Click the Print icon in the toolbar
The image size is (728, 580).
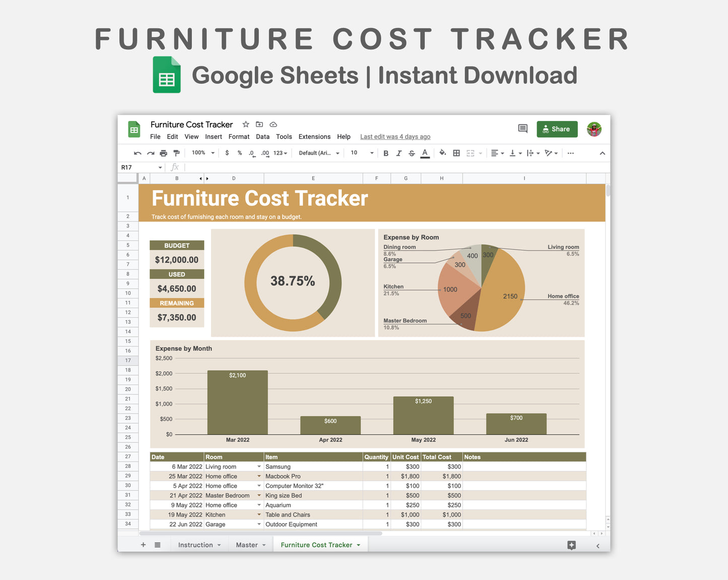coord(163,153)
